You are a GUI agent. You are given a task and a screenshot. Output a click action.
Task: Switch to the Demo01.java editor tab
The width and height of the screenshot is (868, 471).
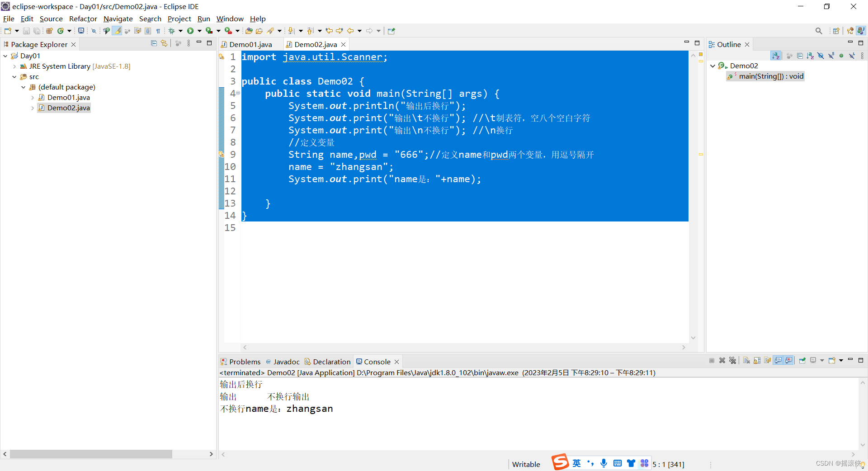(x=250, y=44)
